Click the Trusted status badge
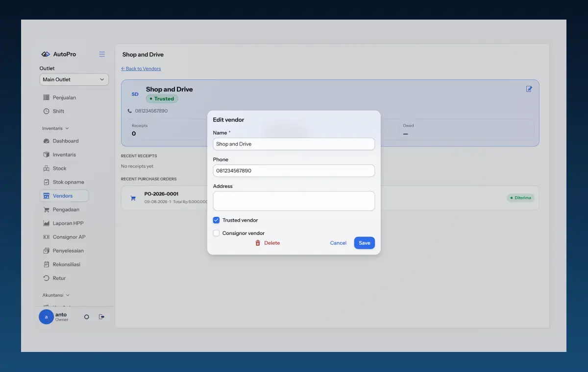588x372 pixels. tap(162, 98)
